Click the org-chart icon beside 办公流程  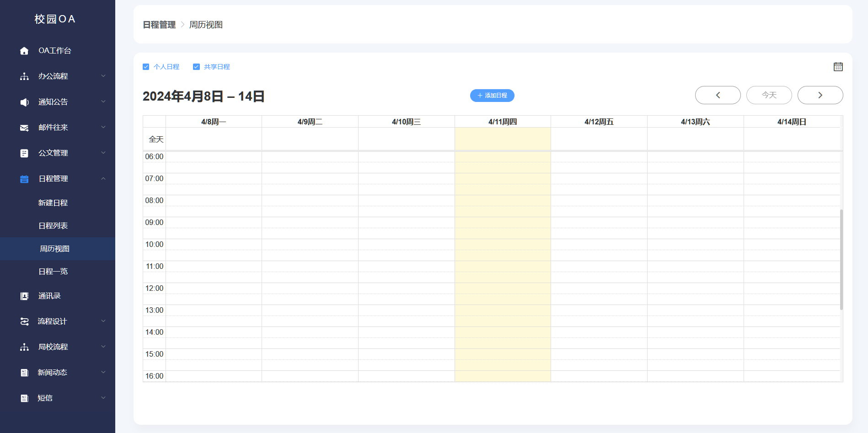point(24,76)
